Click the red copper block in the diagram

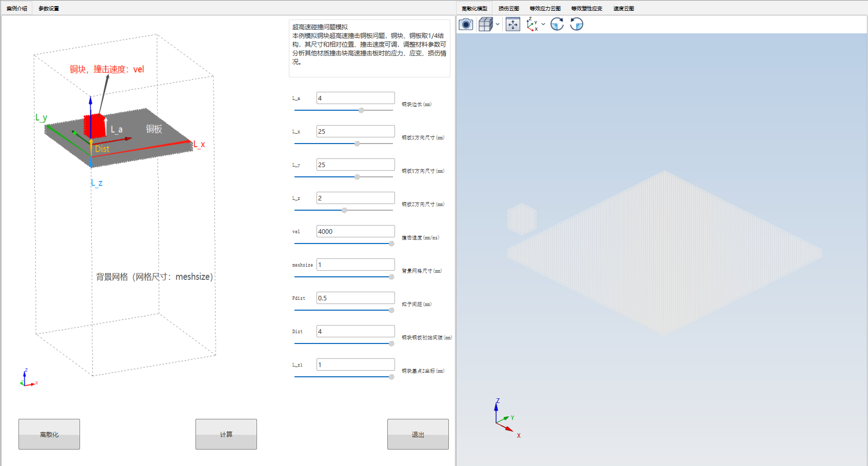point(95,126)
